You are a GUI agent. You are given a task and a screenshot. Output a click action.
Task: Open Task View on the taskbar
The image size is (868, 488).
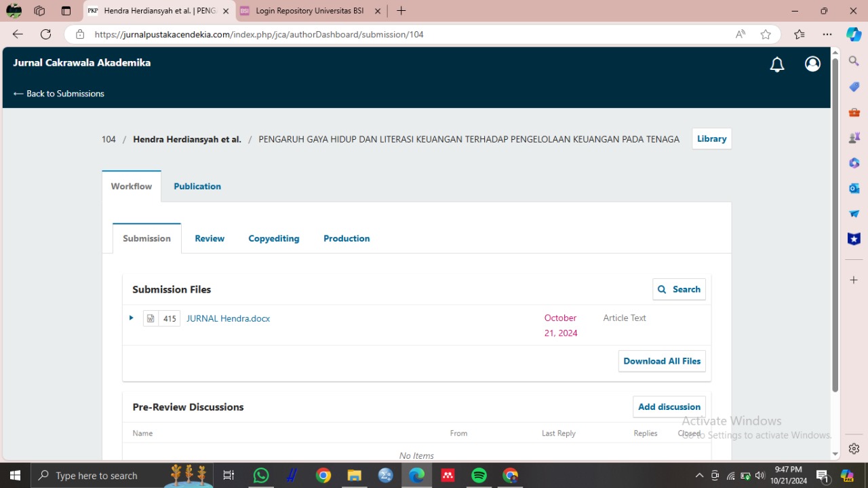point(229,475)
